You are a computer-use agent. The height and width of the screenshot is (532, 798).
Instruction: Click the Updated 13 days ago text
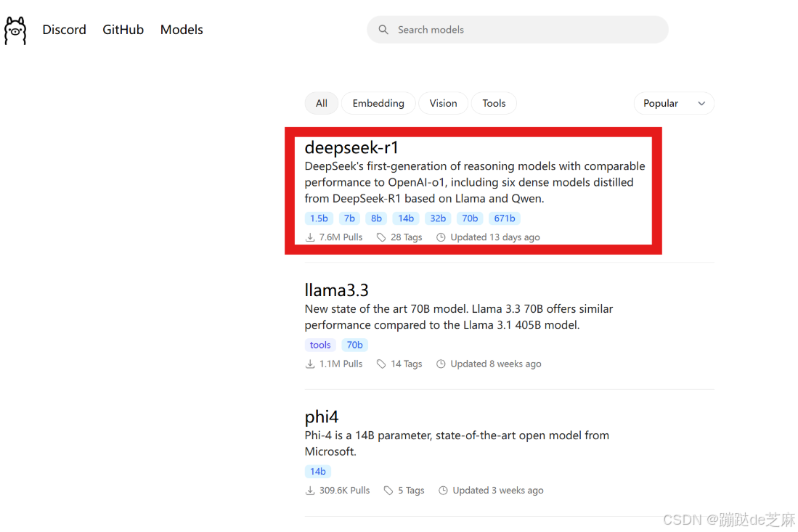click(x=495, y=237)
